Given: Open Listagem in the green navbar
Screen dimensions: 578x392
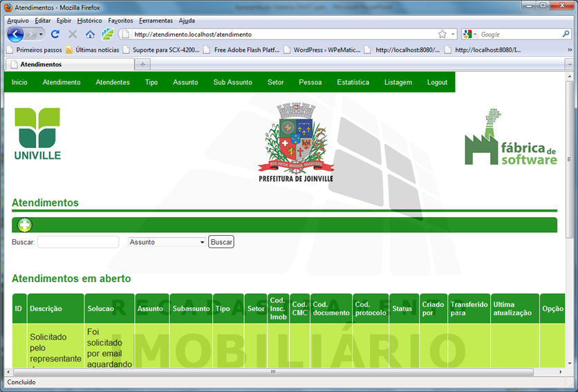Looking at the screenshot, I should tap(398, 82).
